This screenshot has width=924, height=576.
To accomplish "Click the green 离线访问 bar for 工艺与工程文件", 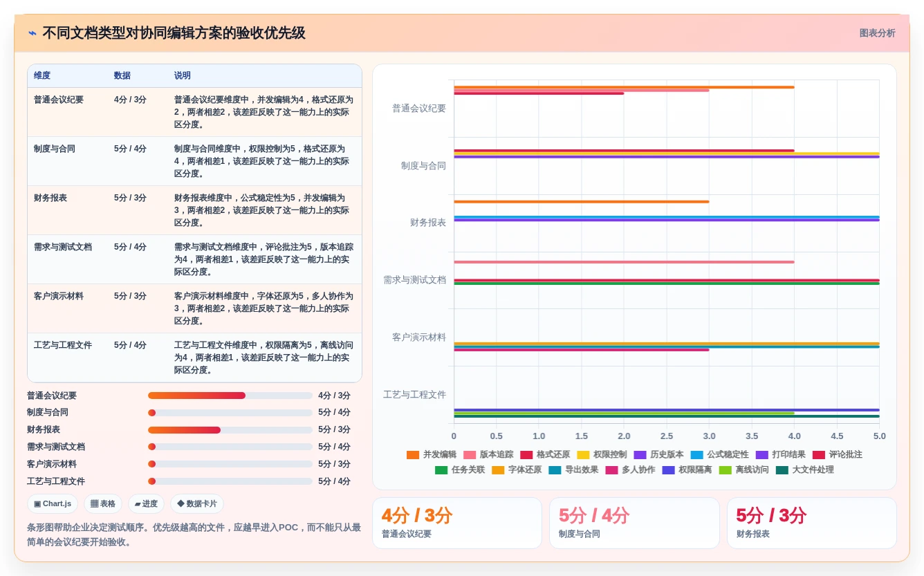I will tap(624, 413).
